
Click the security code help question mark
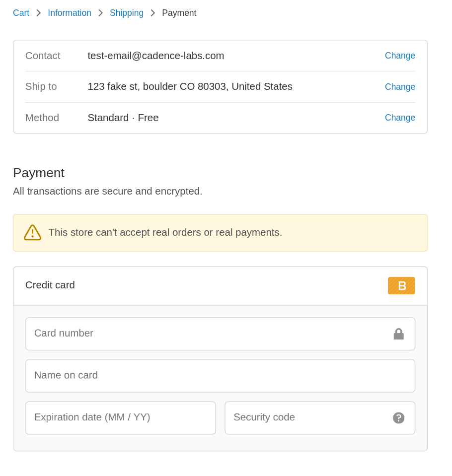click(x=398, y=418)
